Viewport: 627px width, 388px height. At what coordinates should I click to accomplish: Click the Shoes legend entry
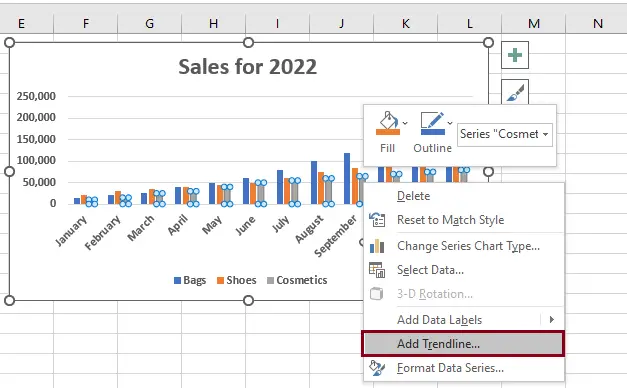click(x=237, y=280)
